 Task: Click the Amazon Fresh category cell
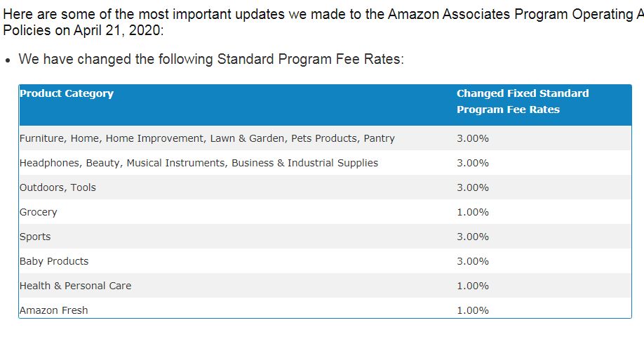53,310
